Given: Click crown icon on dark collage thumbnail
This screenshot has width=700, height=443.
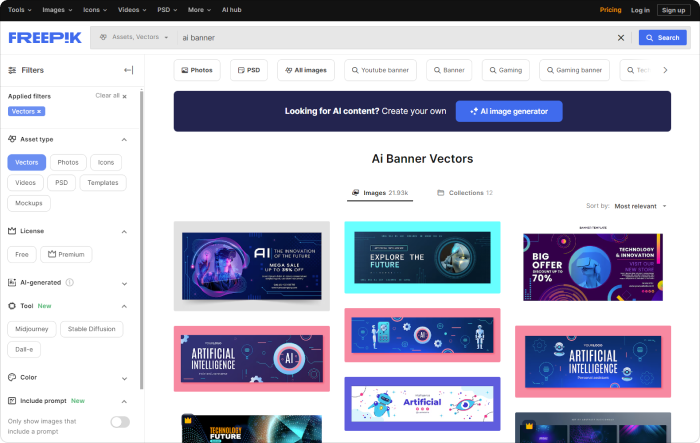Looking at the screenshot, I should (x=529, y=426).
